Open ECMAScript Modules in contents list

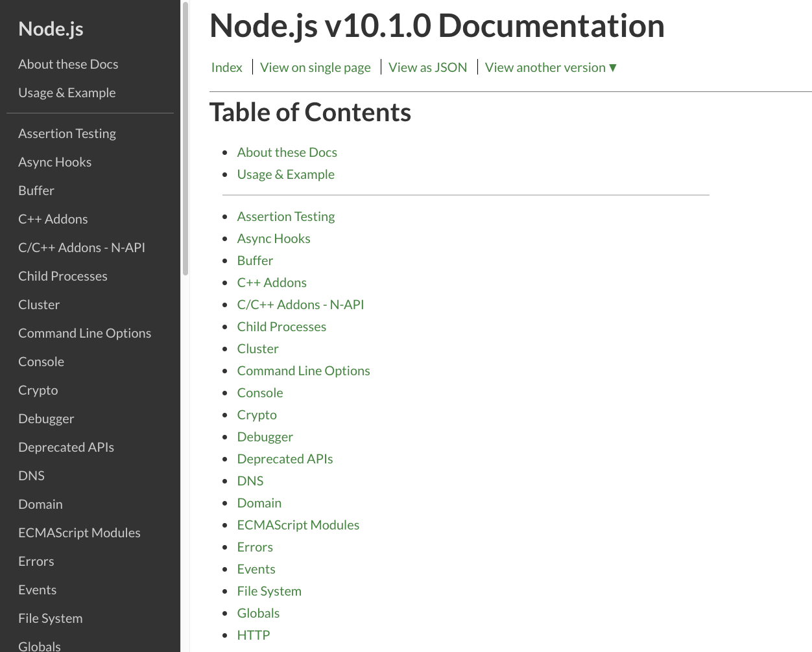(298, 525)
